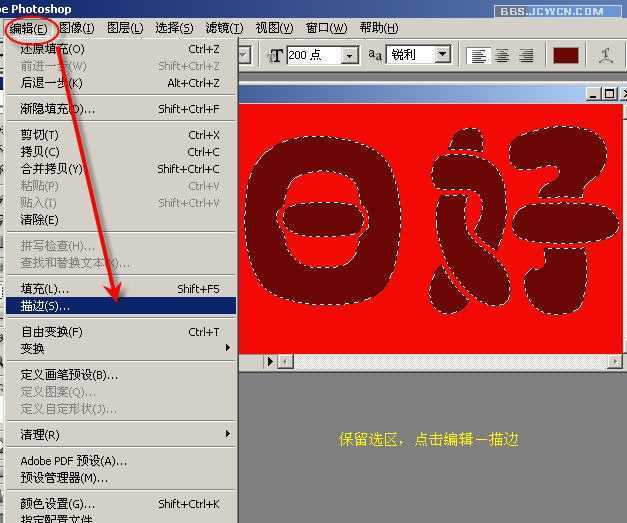Open 预设管理器(M)... preset manager
The width and height of the screenshot is (627, 523).
[x=121, y=478]
